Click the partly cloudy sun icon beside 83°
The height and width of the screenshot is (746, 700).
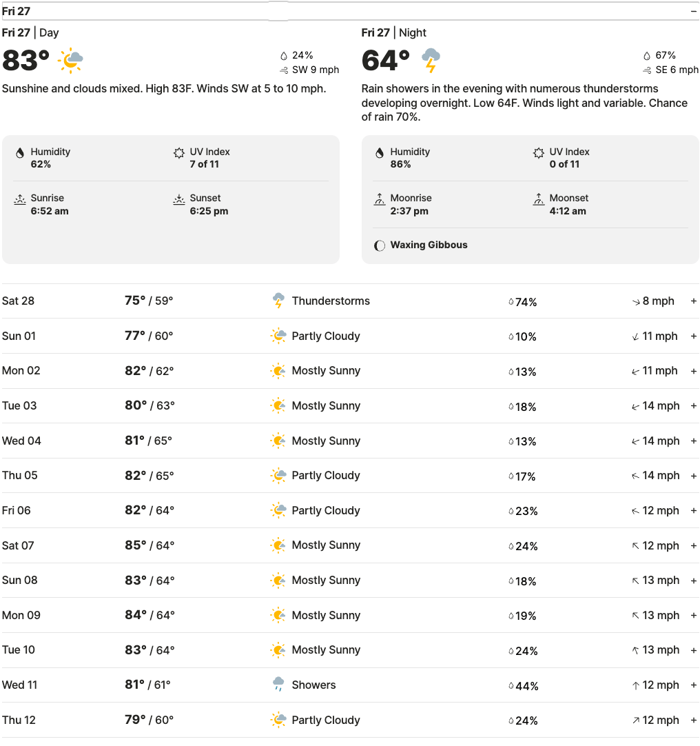70,61
